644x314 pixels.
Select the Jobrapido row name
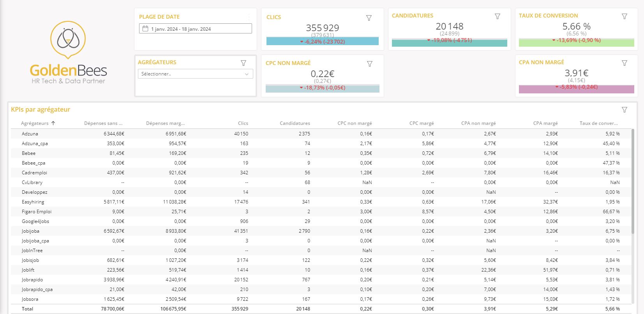(32, 280)
